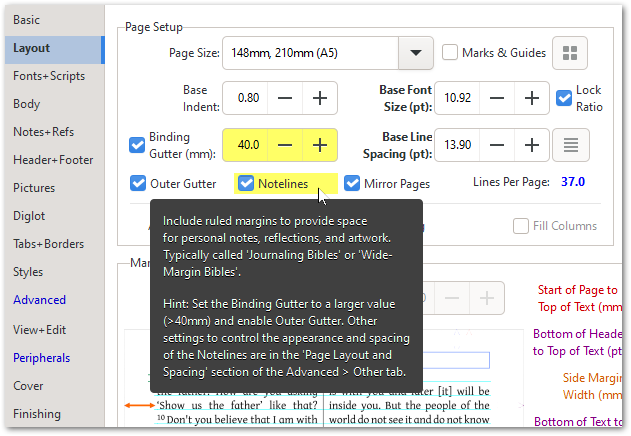Switch to the View+Edit tab
The width and height of the screenshot is (631, 436).
(x=54, y=330)
